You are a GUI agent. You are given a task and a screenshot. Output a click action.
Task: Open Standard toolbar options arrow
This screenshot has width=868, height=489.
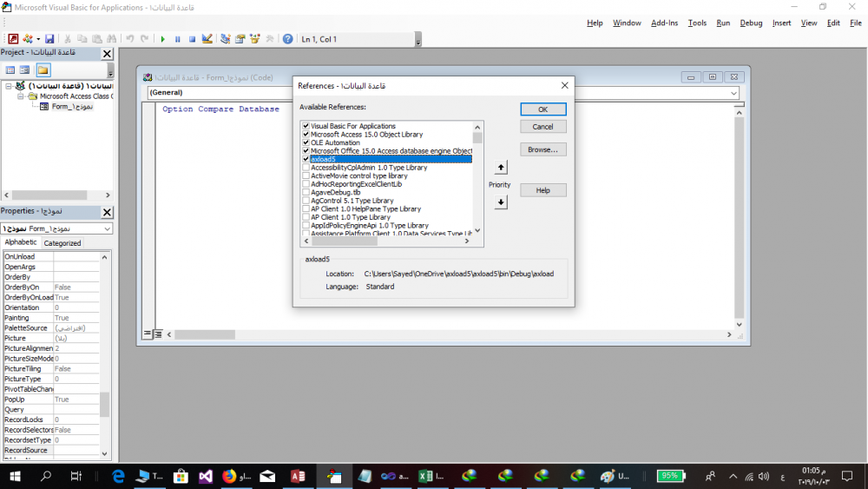point(418,40)
